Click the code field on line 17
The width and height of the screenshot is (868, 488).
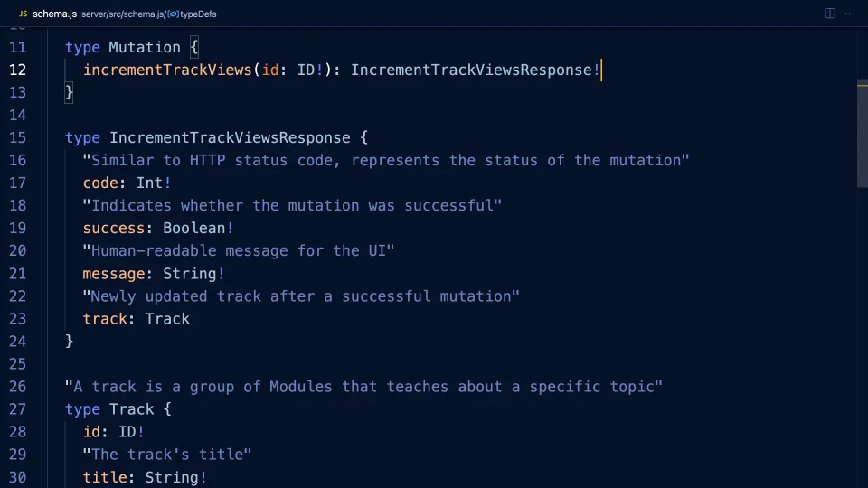100,183
